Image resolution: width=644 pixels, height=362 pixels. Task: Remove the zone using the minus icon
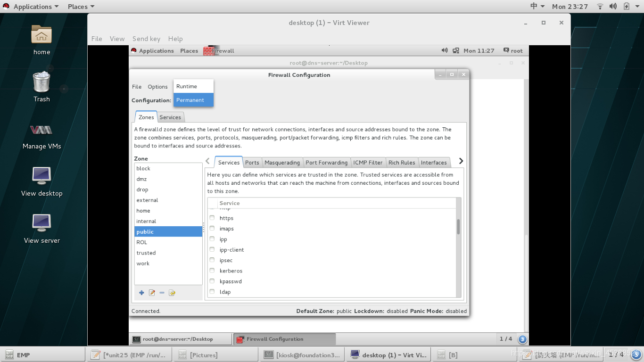tap(162, 293)
